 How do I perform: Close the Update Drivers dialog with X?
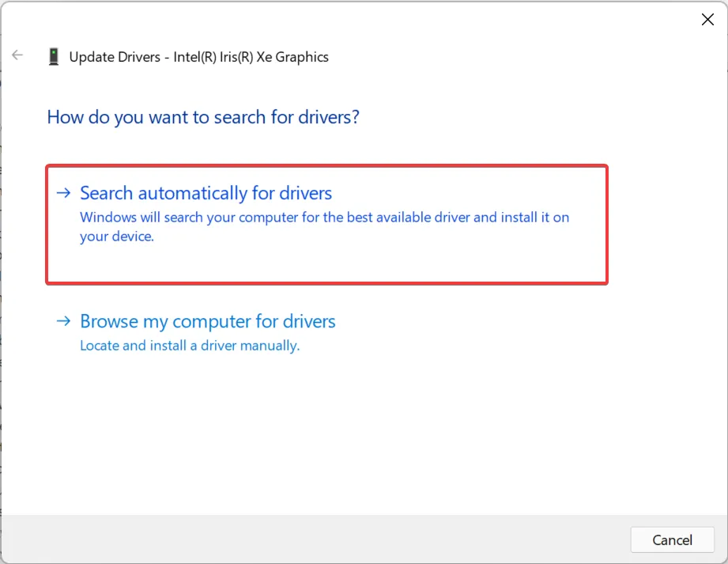[x=707, y=20]
